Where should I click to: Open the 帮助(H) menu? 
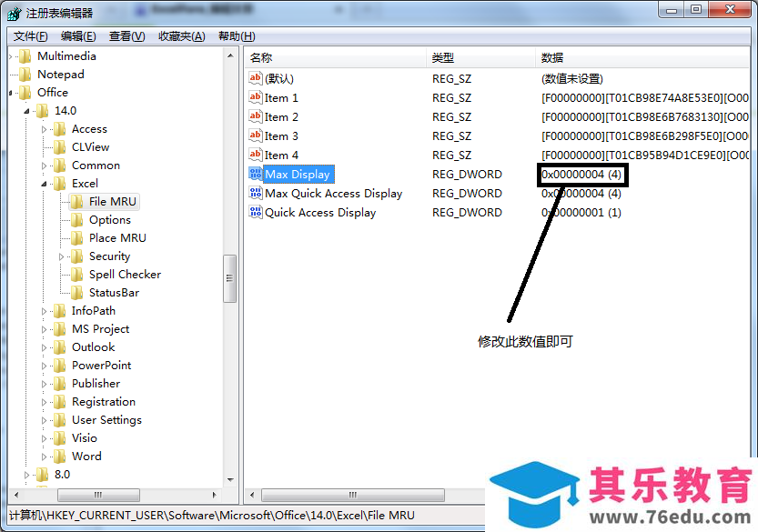click(x=237, y=36)
